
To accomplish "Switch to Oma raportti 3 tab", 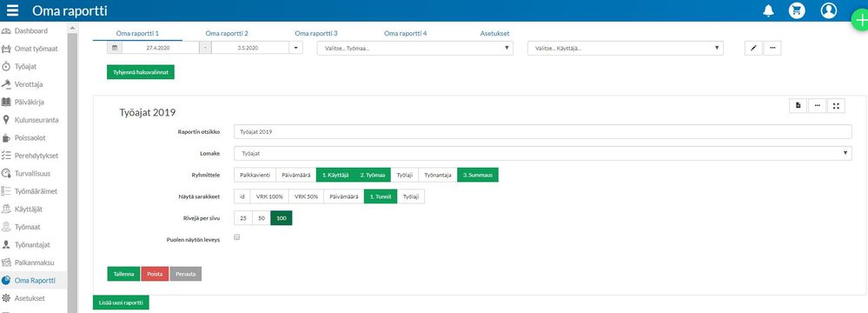I will click(x=316, y=33).
